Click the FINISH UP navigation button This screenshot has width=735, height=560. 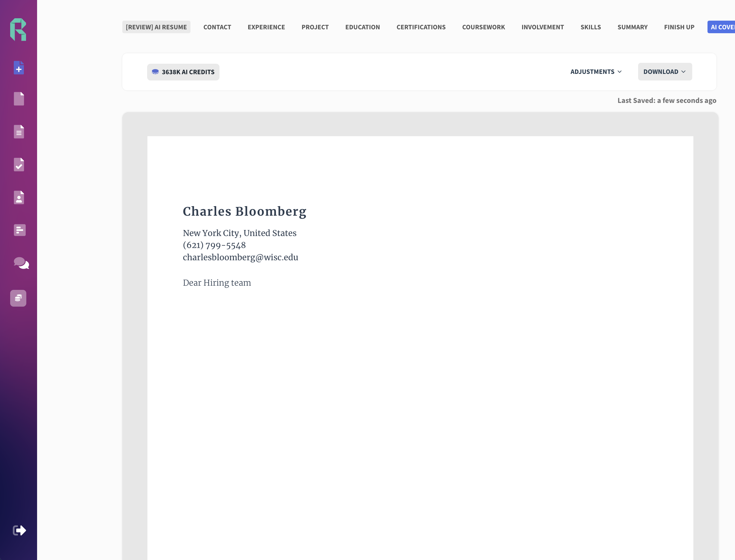click(678, 26)
